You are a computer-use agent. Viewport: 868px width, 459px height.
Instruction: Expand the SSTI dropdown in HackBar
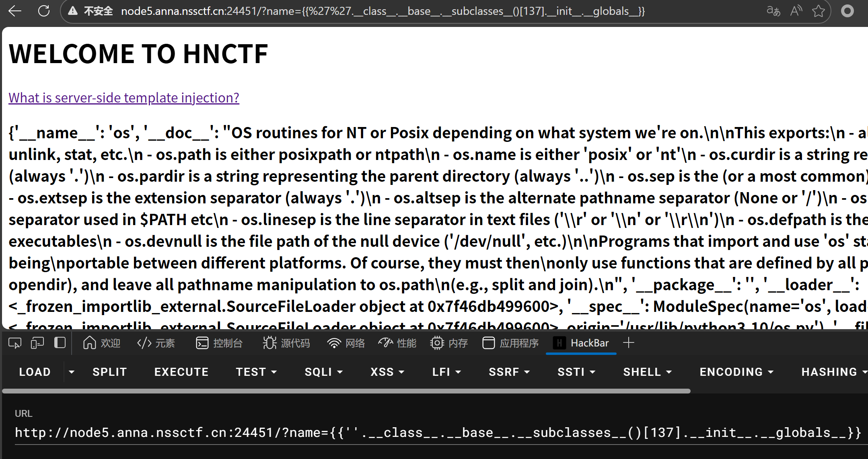pos(576,372)
